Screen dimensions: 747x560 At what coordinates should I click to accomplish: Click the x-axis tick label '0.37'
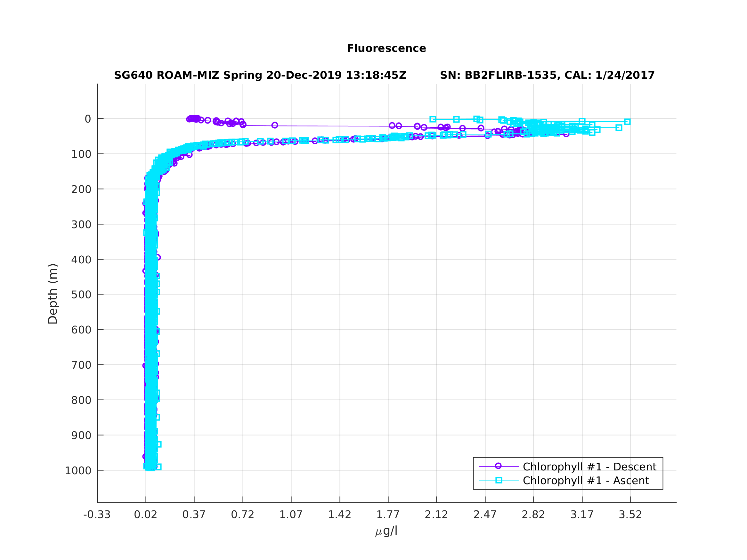[x=194, y=515]
